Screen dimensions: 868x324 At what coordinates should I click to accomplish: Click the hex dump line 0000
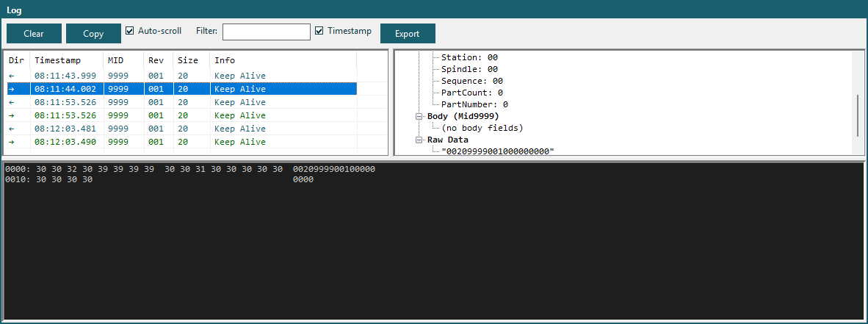coord(190,169)
